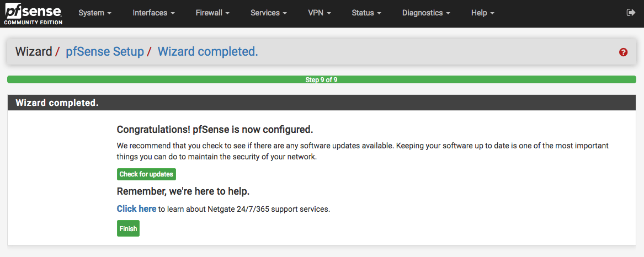
Task: Expand the Interfaces menu
Action: [x=153, y=13]
